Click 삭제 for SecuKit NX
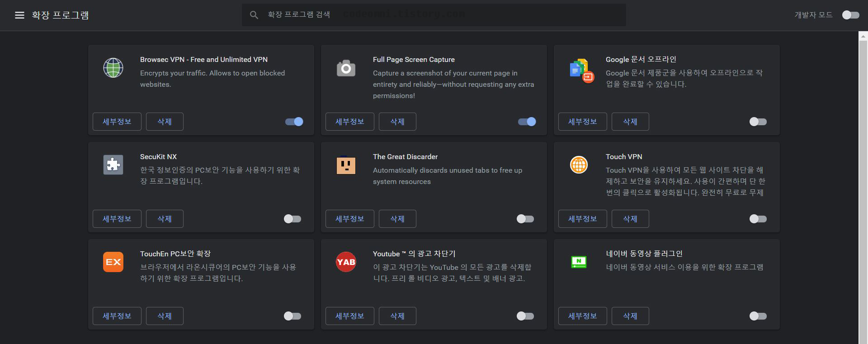Screen dimensions: 868x344 click(165, 219)
